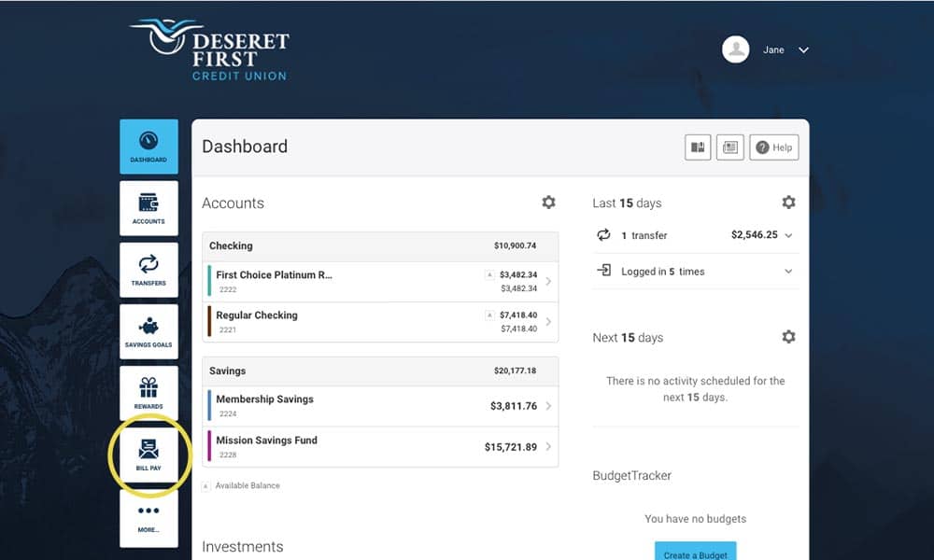Click the Create a Budget button
This screenshot has height=560, width=934.
point(695,552)
